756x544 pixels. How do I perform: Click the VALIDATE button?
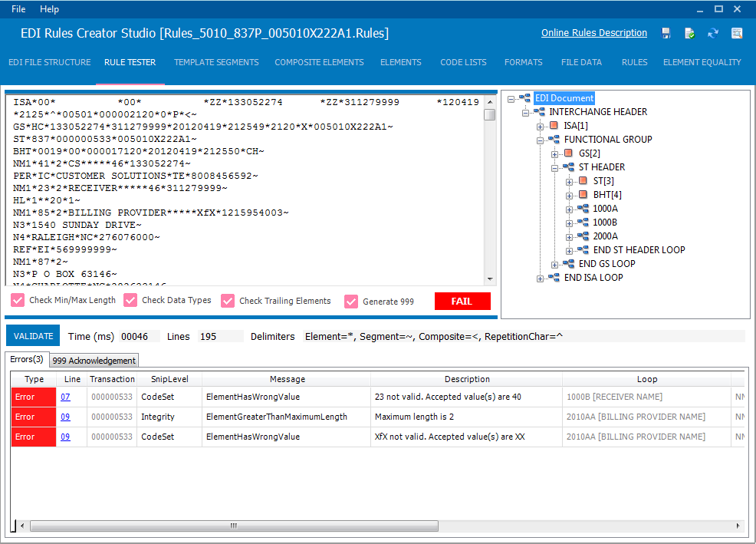tap(33, 336)
